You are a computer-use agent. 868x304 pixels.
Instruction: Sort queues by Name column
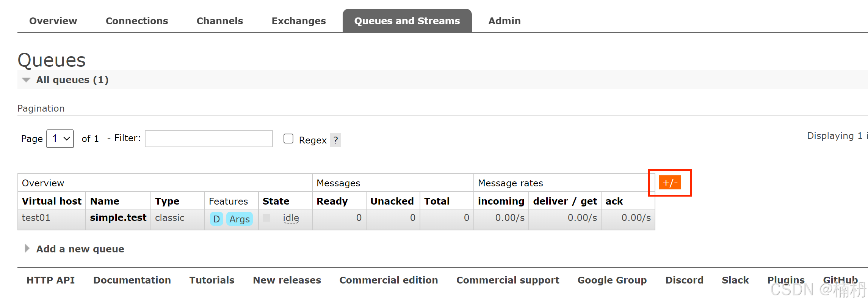tap(105, 201)
